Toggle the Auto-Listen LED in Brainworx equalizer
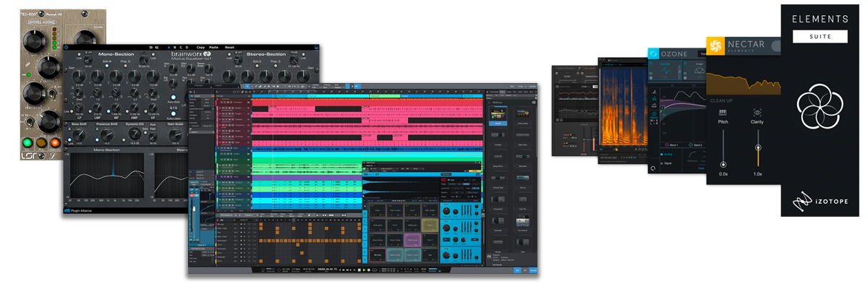The image size is (868, 289). click(174, 113)
